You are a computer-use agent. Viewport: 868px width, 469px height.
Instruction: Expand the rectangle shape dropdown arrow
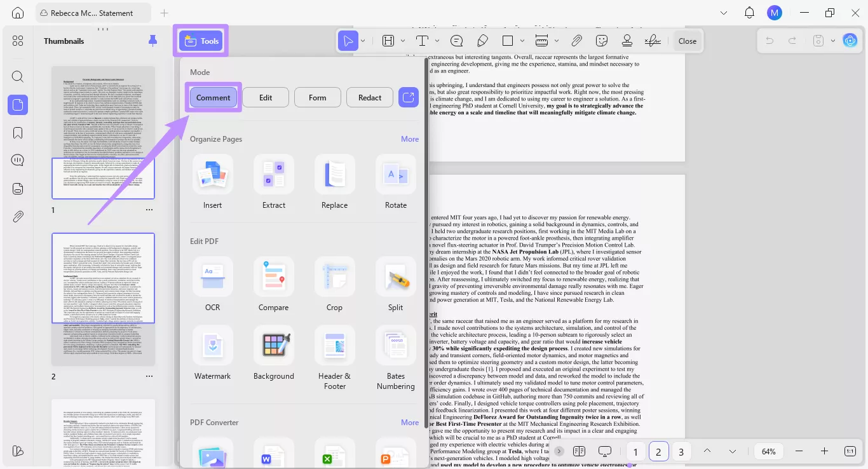[522, 41]
